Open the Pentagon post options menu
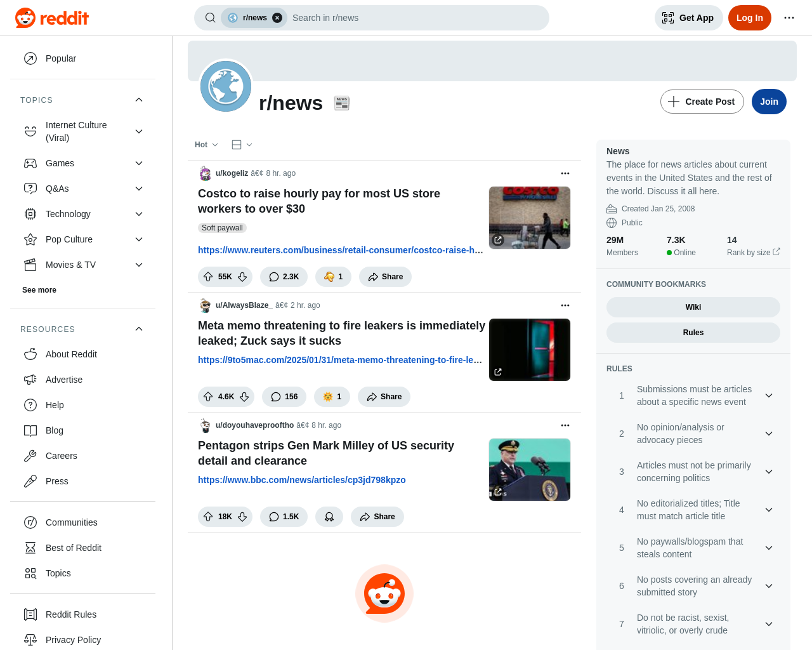Image resolution: width=812 pixels, height=650 pixels. pyautogui.click(x=565, y=425)
